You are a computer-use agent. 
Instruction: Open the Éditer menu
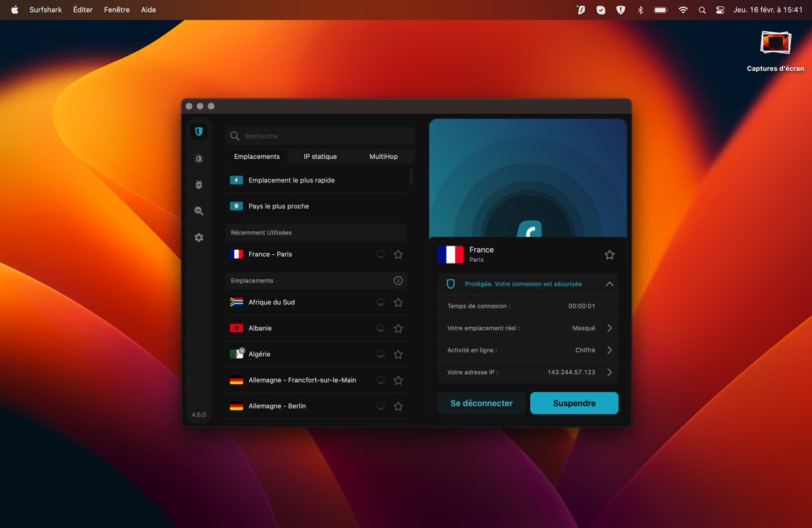pos(82,10)
